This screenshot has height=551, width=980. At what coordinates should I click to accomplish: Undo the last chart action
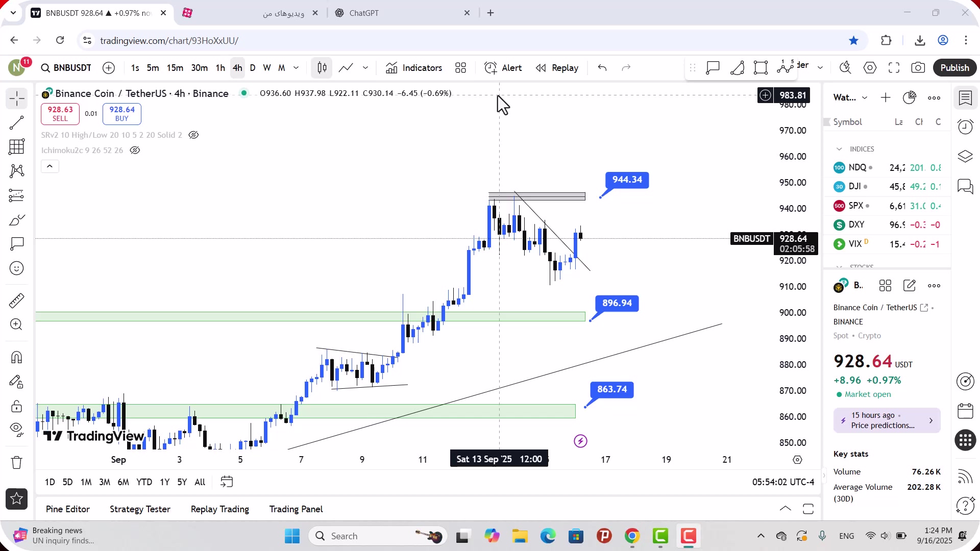coord(602,68)
